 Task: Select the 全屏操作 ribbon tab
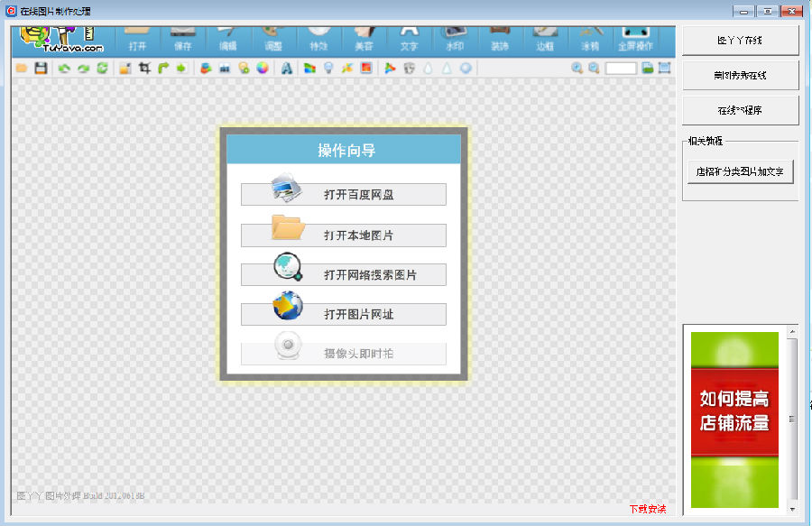pos(636,41)
